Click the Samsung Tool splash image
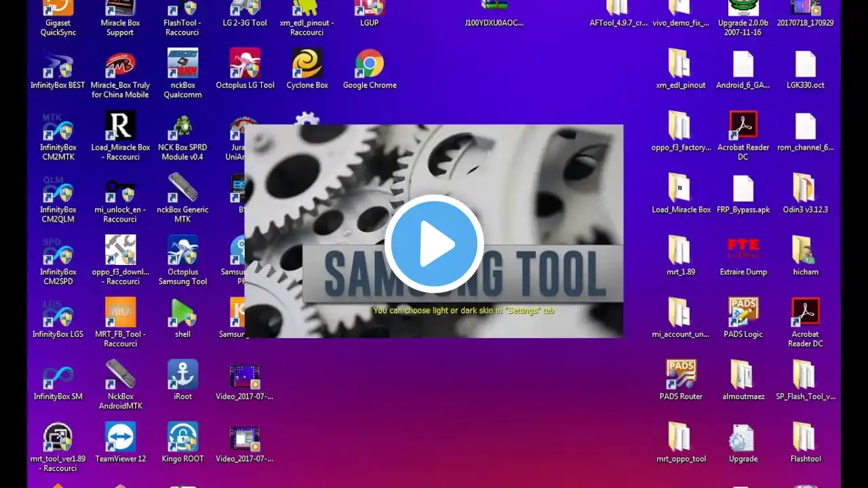868x488 pixels. coord(434,231)
